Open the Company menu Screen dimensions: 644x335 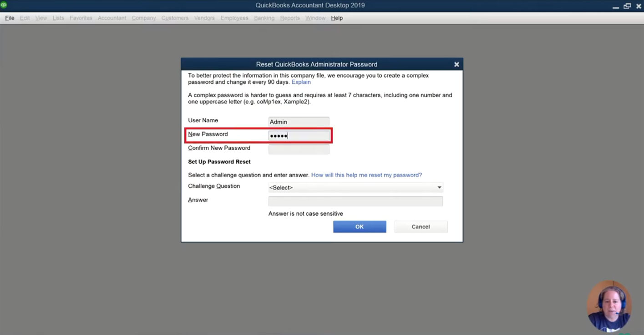coord(144,18)
